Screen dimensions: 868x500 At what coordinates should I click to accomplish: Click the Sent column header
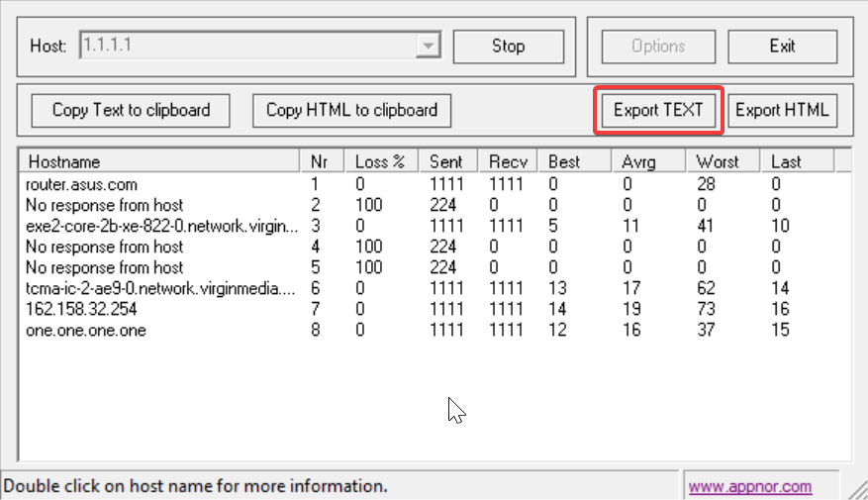tap(446, 161)
